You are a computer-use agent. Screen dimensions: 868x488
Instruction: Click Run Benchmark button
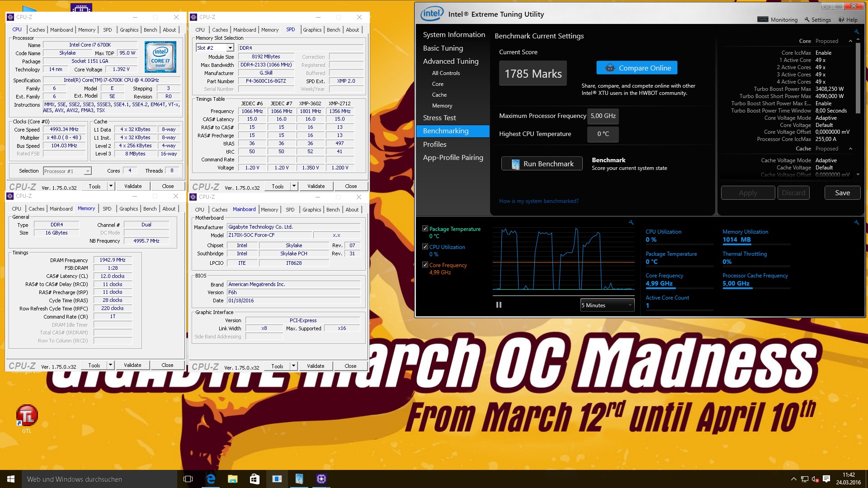[542, 164]
